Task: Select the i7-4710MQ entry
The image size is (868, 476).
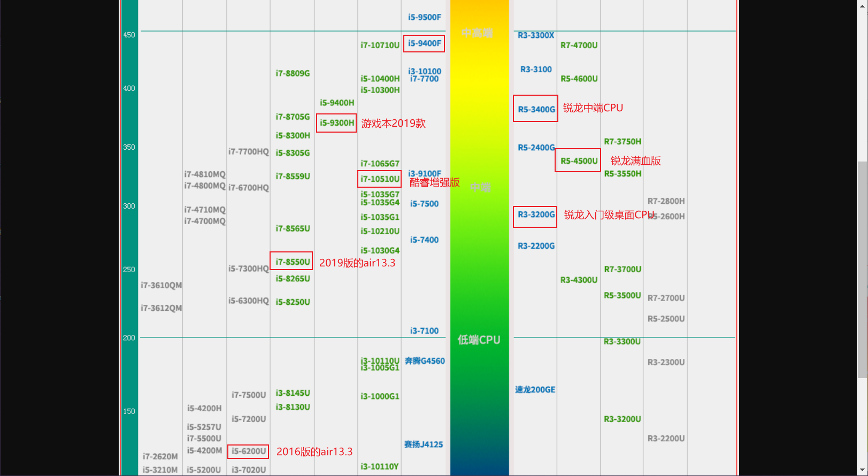Action: coord(205,210)
